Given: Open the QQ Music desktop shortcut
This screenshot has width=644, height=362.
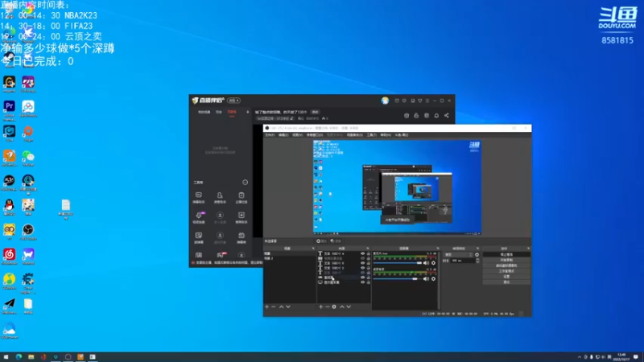Looking at the screenshot, I should [9, 279].
